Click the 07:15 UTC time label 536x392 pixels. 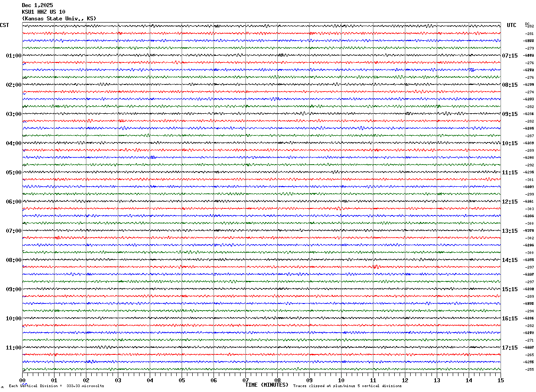(510, 56)
